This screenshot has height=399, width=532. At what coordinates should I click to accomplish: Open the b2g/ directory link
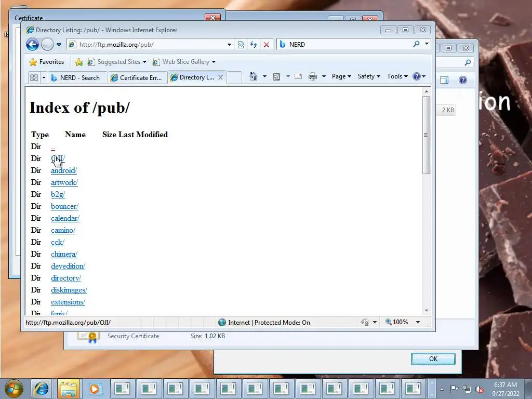pyautogui.click(x=58, y=194)
